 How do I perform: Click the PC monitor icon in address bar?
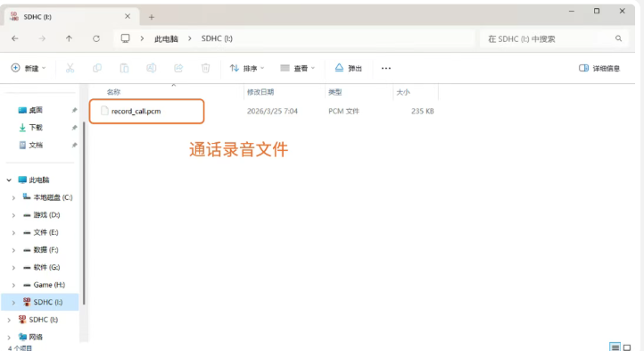point(125,38)
